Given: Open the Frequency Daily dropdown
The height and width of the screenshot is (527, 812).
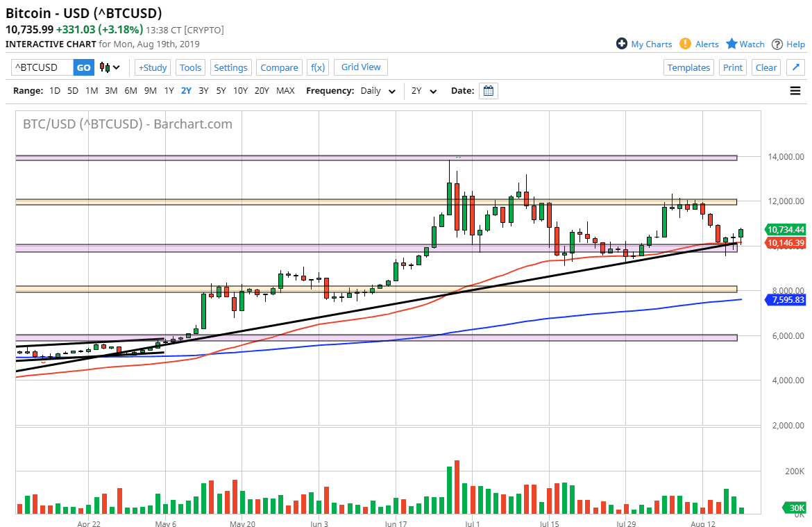Looking at the screenshot, I should coord(378,90).
